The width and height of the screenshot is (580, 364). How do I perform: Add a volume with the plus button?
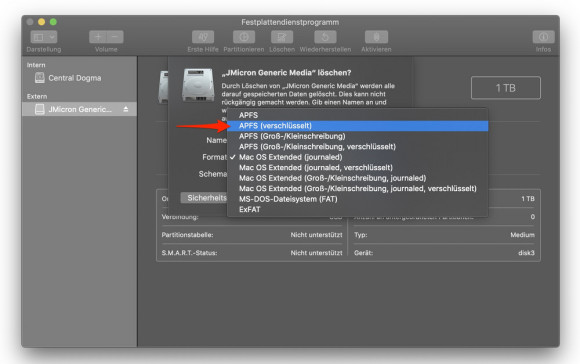click(x=98, y=37)
